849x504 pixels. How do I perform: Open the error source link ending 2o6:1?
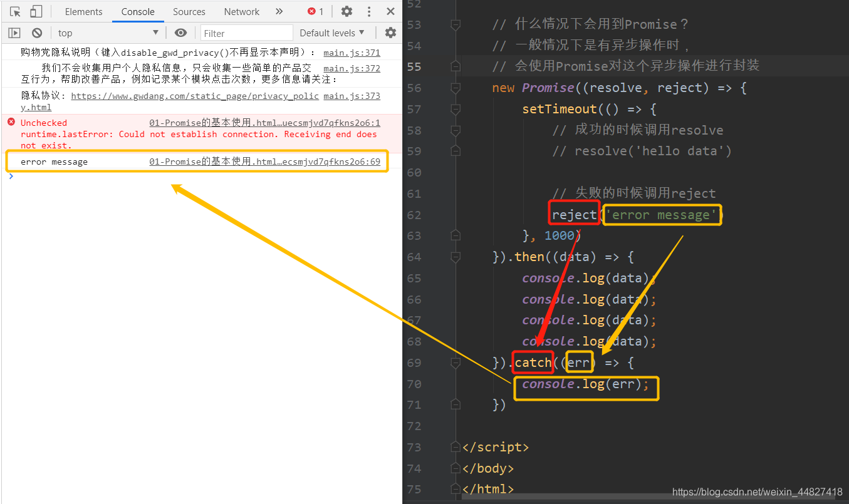[264, 123]
